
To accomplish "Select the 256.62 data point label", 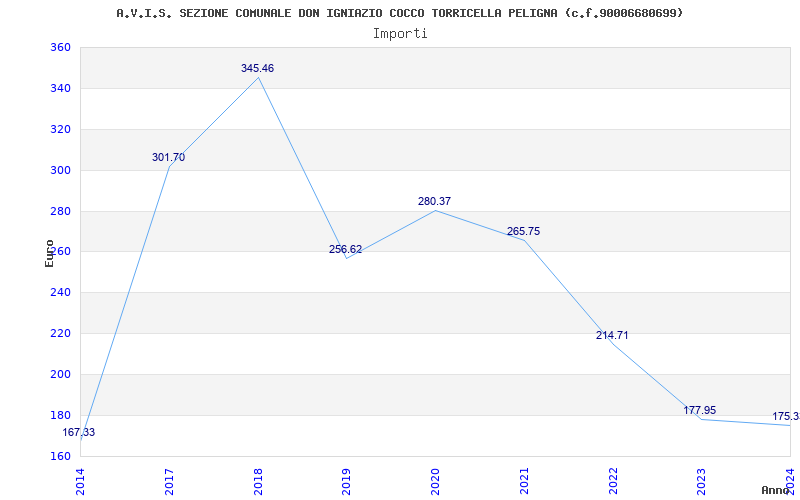I will 345,249.
